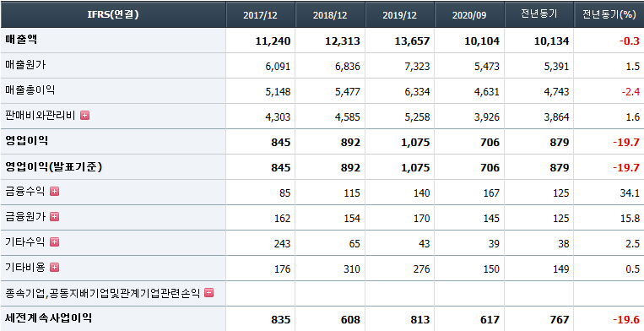Click the 15.8 percent change value
Screen dimensions: 644x331
(630, 219)
